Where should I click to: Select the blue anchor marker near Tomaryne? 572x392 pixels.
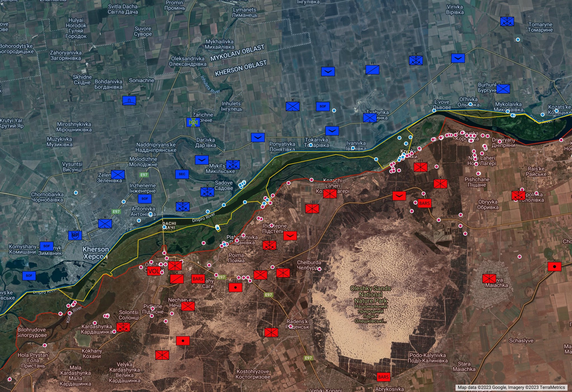(x=507, y=22)
